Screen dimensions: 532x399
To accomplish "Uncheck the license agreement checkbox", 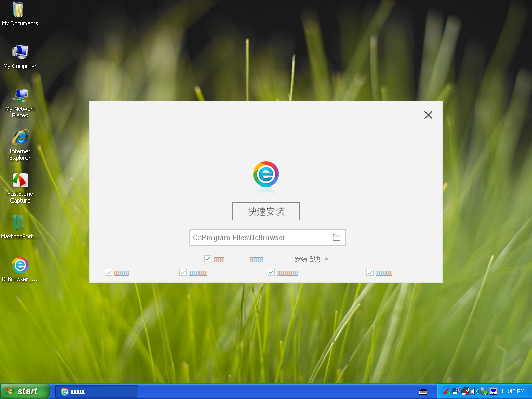I will [208, 259].
